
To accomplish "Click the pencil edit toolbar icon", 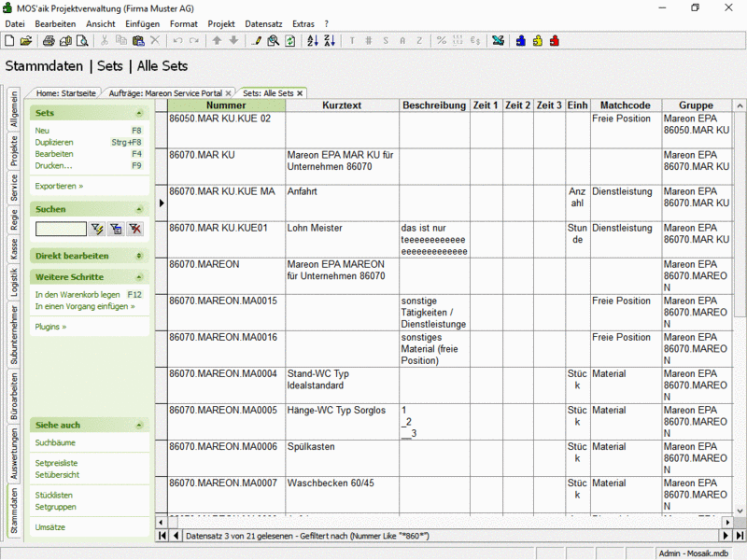I will 256,41.
